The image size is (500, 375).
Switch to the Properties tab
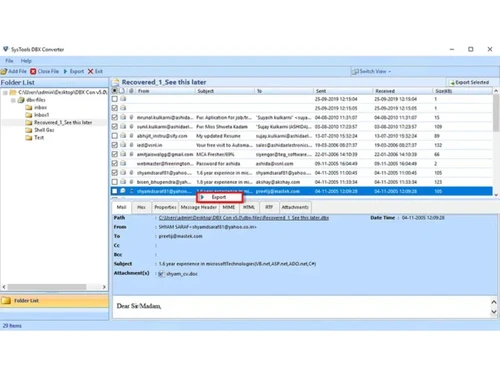pos(165,207)
